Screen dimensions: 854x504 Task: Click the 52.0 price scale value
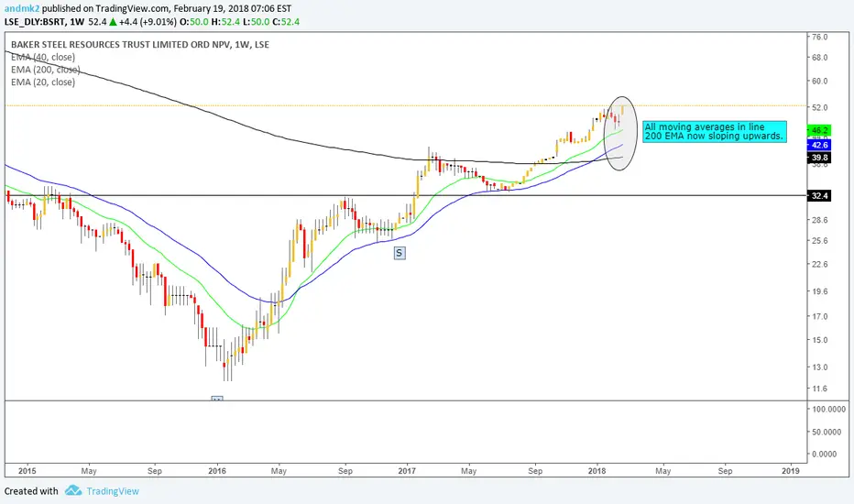click(x=820, y=108)
